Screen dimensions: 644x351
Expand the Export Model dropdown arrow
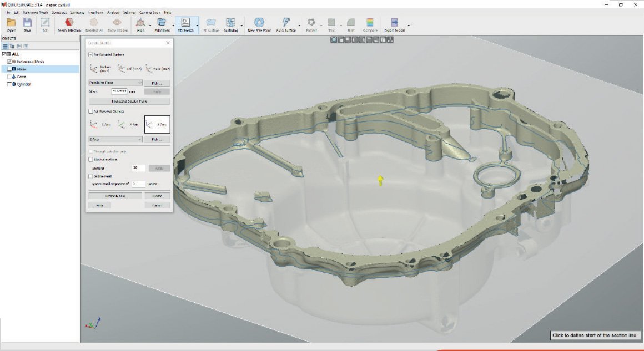click(408, 26)
